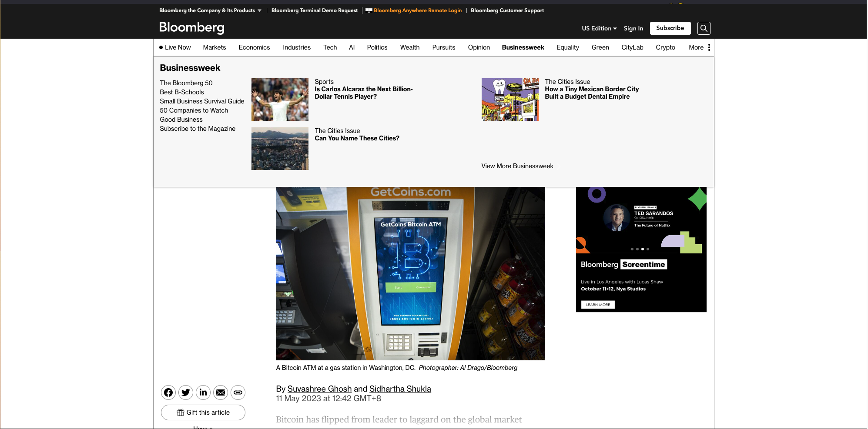Image resolution: width=868 pixels, height=429 pixels.
Task: Open Bloomberg Anywhere Remote Login
Action: (414, 10)
